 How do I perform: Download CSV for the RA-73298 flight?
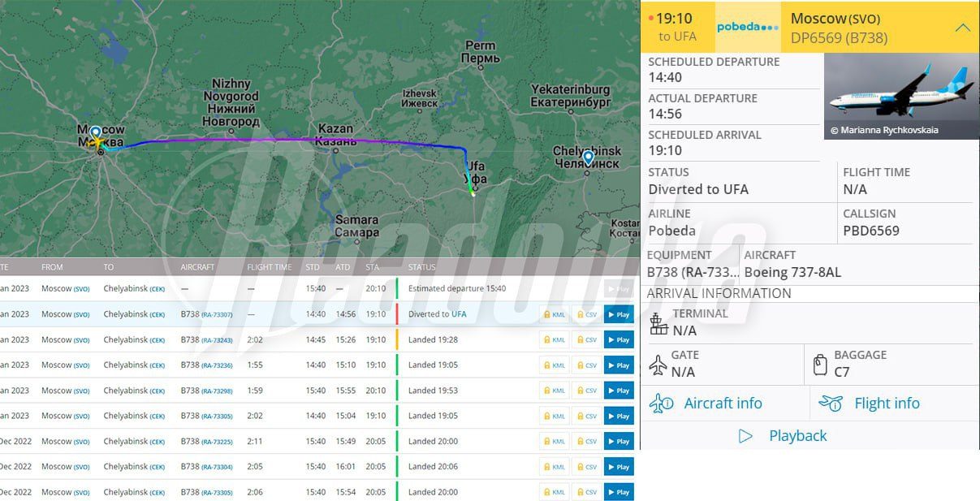(x=585, y=391)
